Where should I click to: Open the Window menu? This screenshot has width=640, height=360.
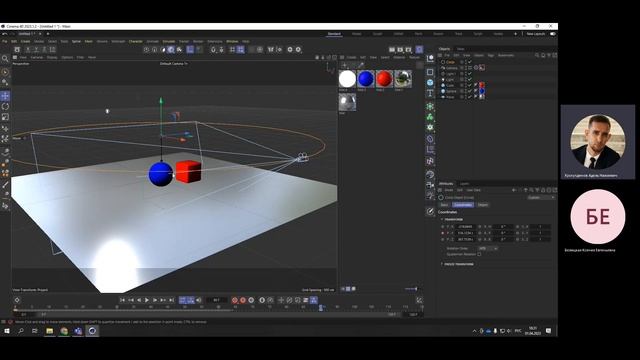[232, 41]
